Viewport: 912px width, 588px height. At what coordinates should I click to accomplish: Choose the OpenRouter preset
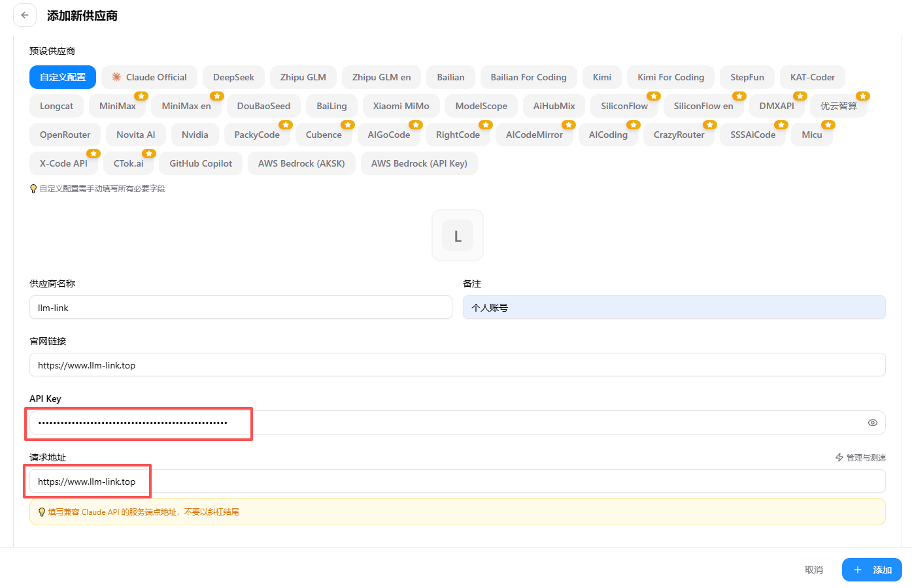click(65, 135)
